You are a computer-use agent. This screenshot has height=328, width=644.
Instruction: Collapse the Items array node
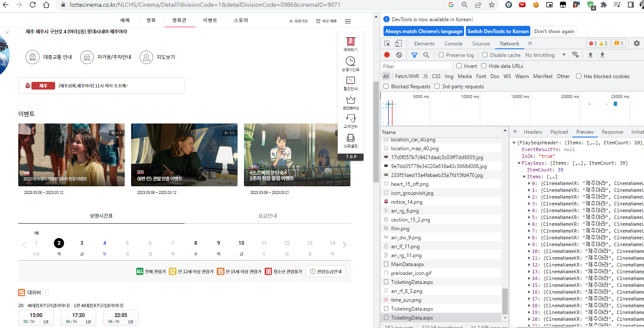click(524, 177)
